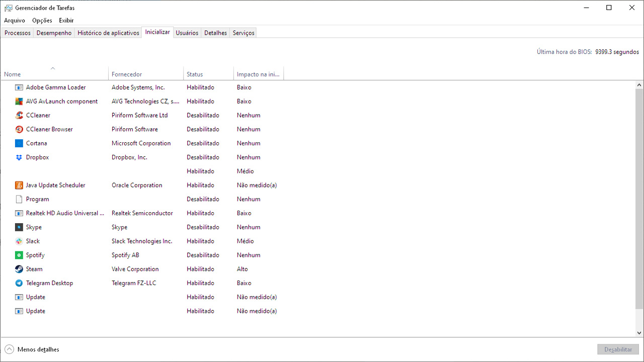The width and height of the screenshot is (644, 362).
Task: Select the Inicializar tab
Action: click(x=157, y=32)
